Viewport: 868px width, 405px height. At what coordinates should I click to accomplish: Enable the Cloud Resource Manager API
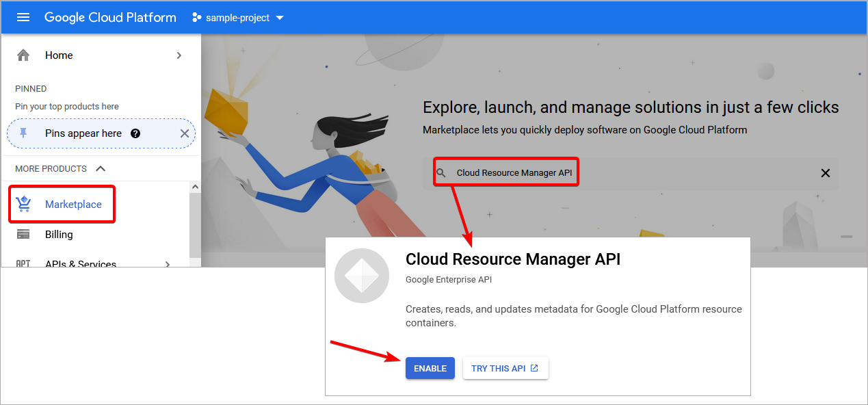pyautogui.click(x=430, y=368)
